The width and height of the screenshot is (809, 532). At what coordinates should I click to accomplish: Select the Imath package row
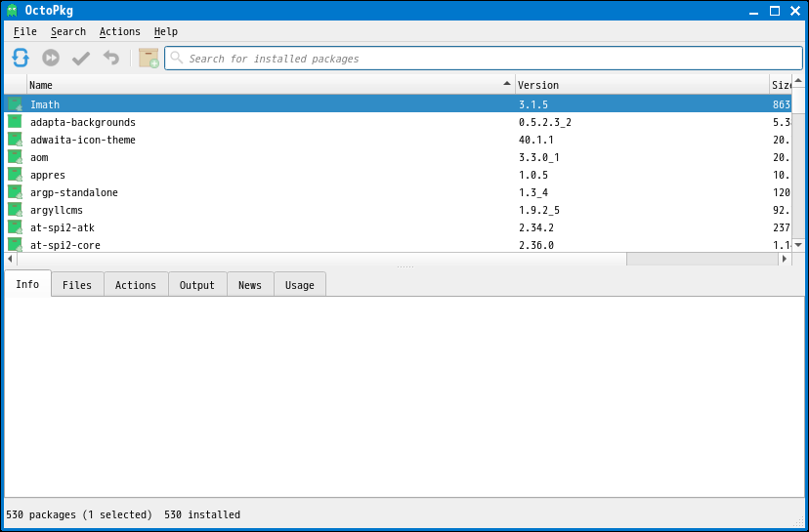coord(398,104)
